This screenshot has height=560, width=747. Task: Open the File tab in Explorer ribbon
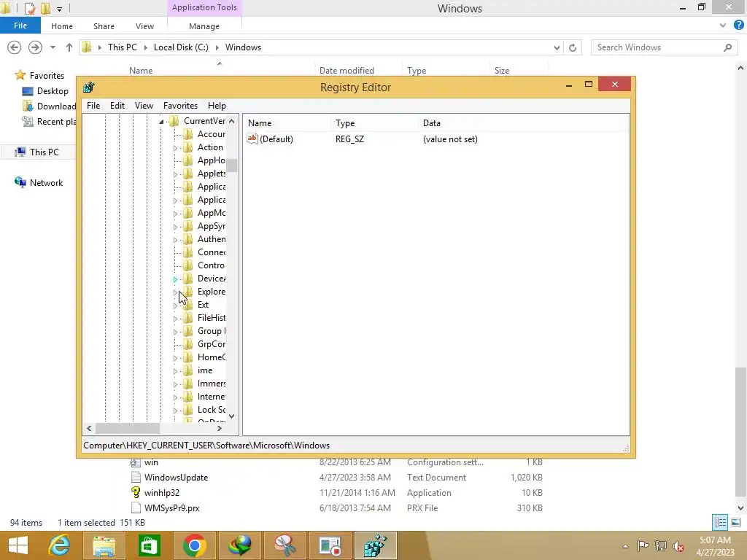20,26
